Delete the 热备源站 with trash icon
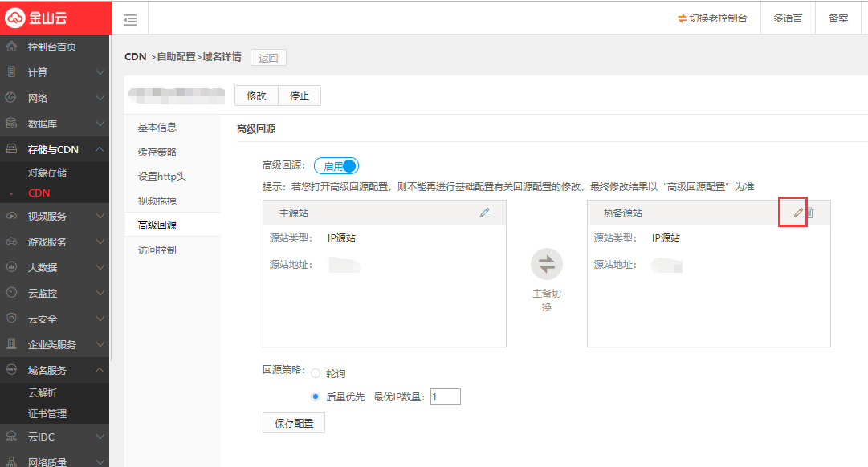Screen dimensions: 868x467 coord(810,213)
